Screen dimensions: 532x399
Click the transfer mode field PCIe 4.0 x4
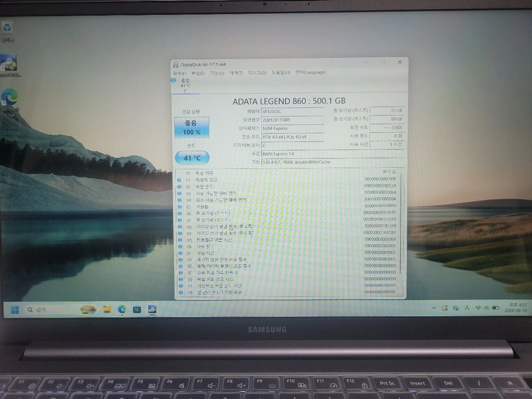(x=293, y=137)
